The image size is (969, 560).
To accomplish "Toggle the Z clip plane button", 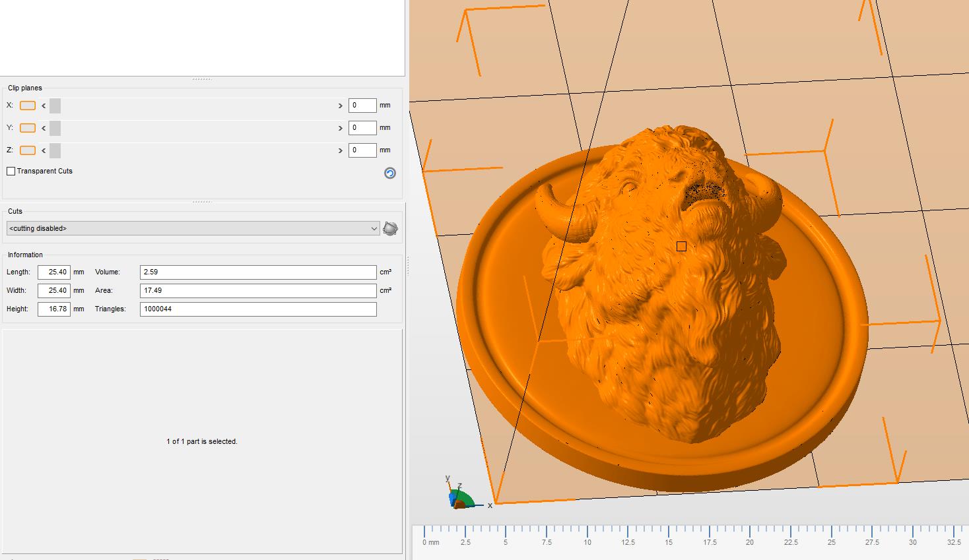I will (28, 150).
